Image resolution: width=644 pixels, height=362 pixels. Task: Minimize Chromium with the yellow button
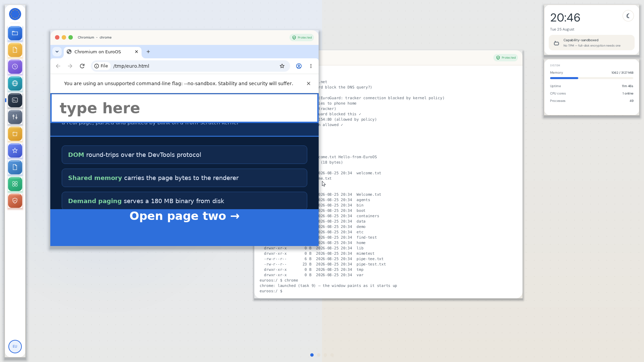(x=64, y=38)
